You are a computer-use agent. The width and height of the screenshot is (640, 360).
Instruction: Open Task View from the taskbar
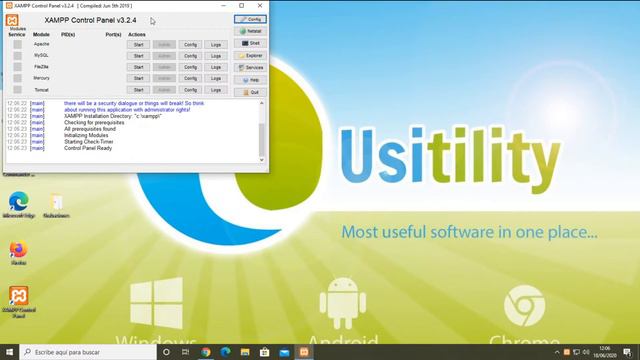coord(185,352)
